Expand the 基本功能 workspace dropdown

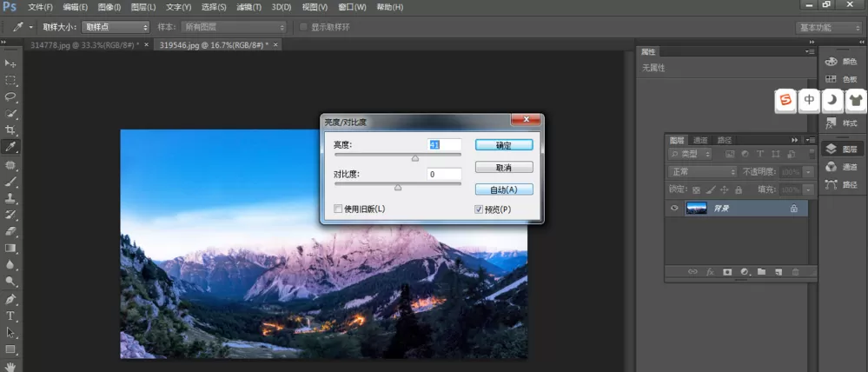point(827,27)
